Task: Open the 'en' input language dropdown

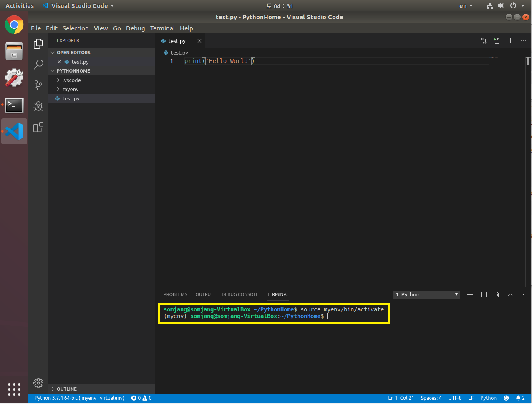Action: tap(466, 6)
